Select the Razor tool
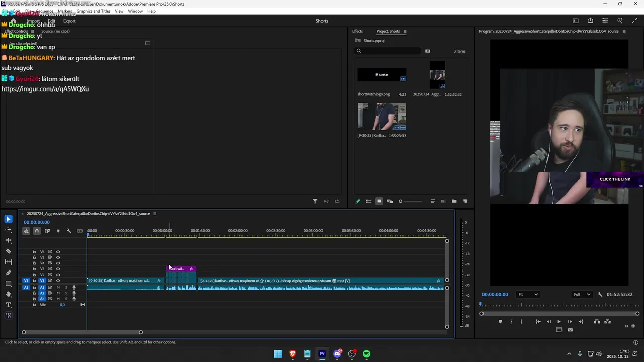The width and height of the screenshot is (644, 362). [8, 251]
